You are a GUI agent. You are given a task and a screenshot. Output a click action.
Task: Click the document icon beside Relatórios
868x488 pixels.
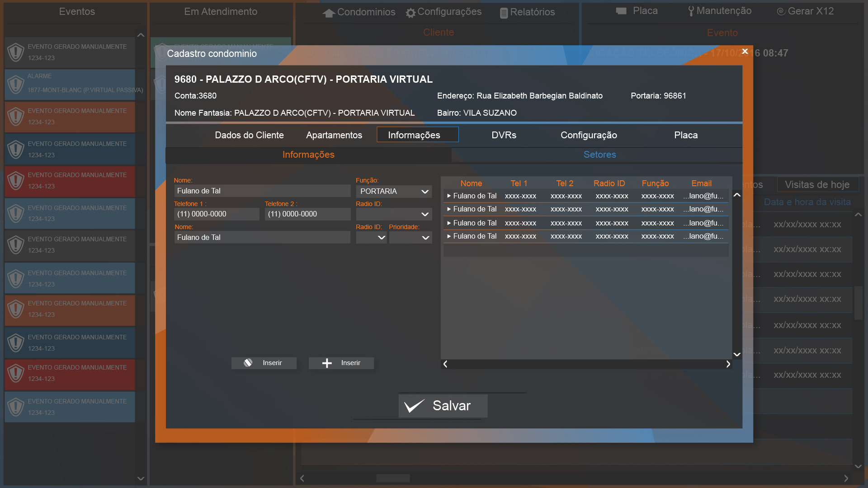(x=504, y=13)
